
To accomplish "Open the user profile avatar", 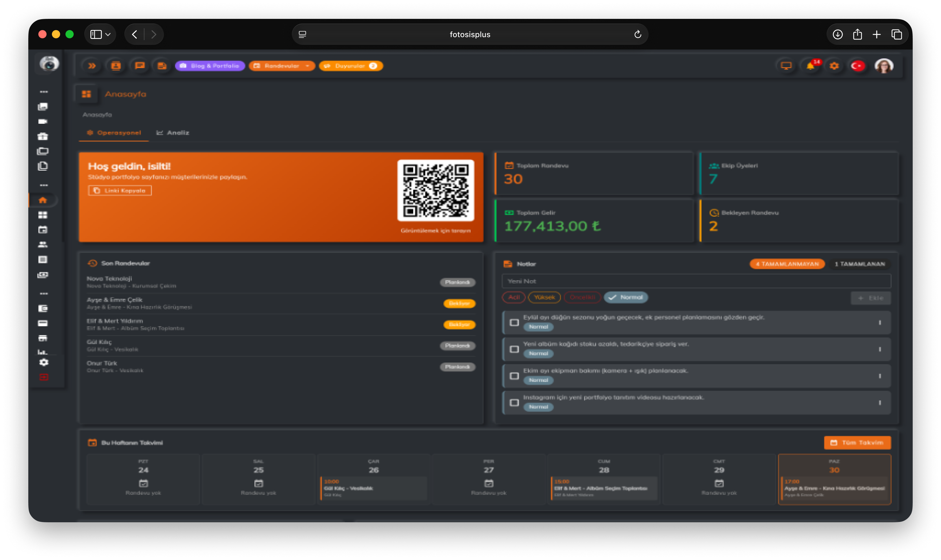I will click(x=884, y=66).
